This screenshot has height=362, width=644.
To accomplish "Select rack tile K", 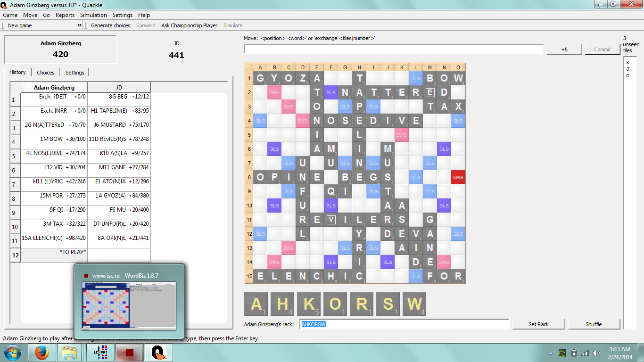I will pos(309,304).
